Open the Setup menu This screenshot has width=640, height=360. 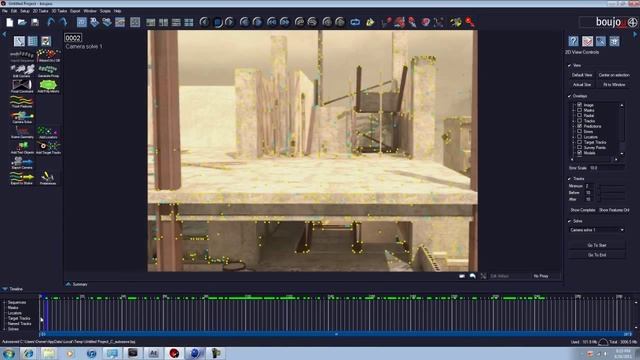(25, 11)
